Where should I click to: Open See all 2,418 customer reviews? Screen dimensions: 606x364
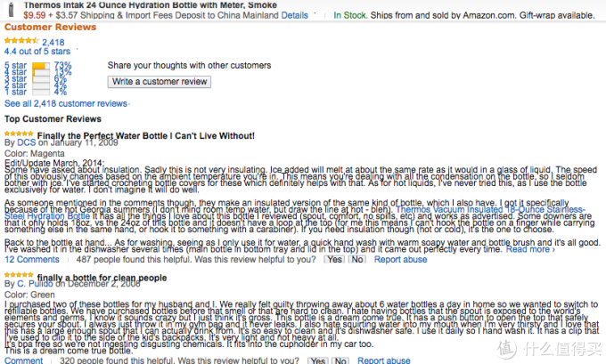coord(66,103)
